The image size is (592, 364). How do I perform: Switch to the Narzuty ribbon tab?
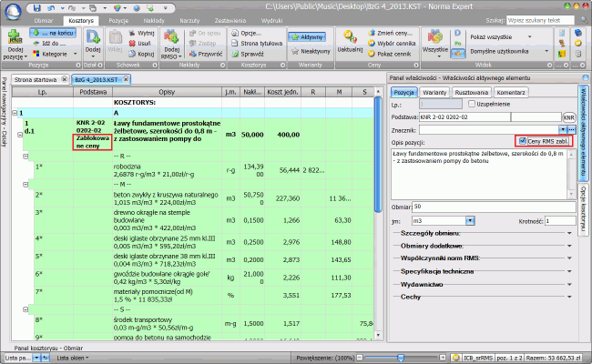[188, 19]
